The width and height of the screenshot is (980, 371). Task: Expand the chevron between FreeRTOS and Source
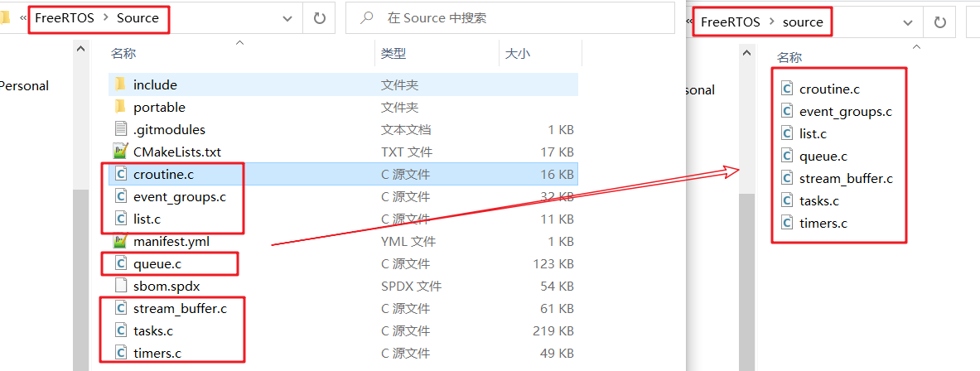[x=105, y=18]
